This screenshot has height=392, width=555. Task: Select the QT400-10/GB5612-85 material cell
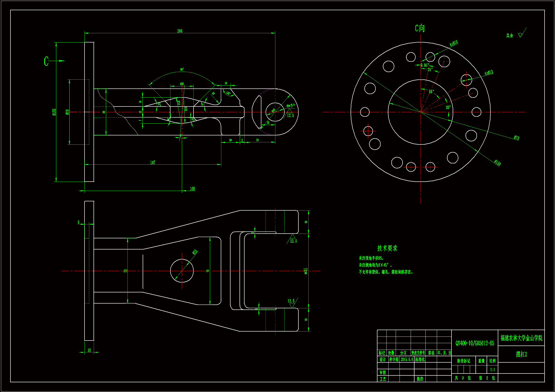point(475,343)
